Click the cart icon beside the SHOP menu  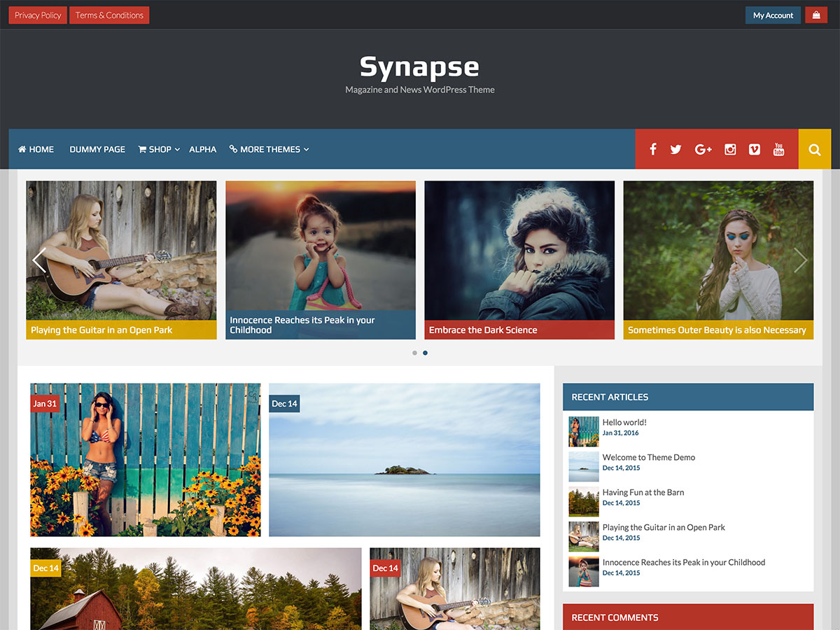[142, 148]
